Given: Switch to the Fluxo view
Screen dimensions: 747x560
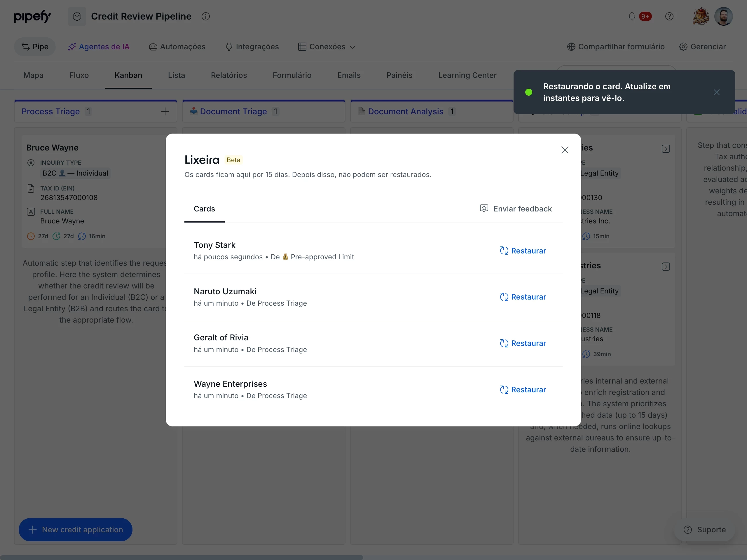Looking at the screenshot, I should tap(79, 75).
